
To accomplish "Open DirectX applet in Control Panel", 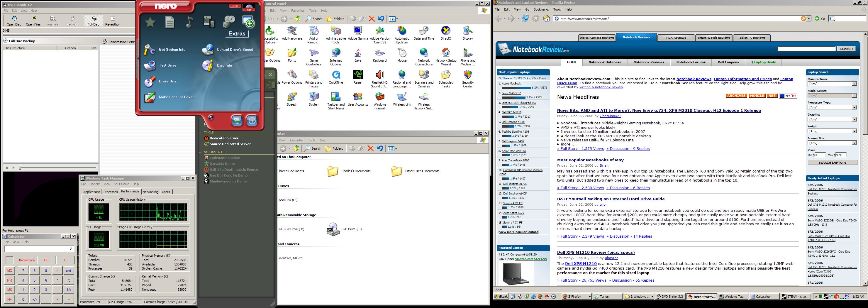I will [446, 33].
